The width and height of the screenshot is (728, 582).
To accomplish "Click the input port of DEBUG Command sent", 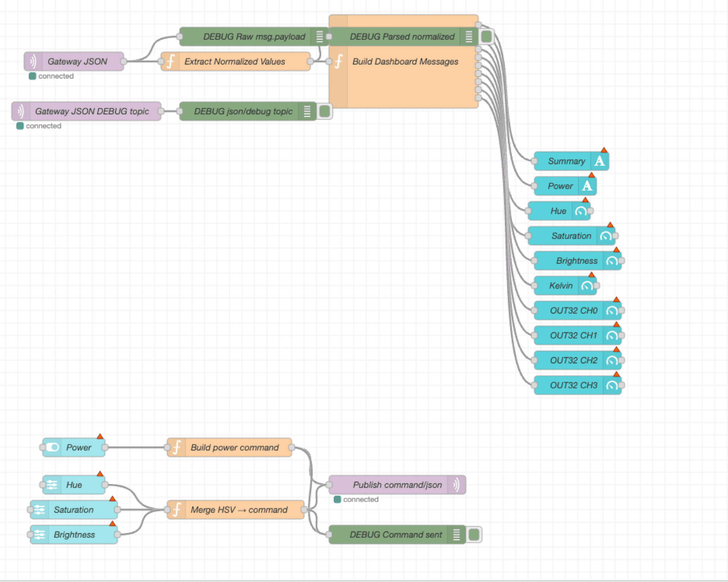I will (329, 535).
